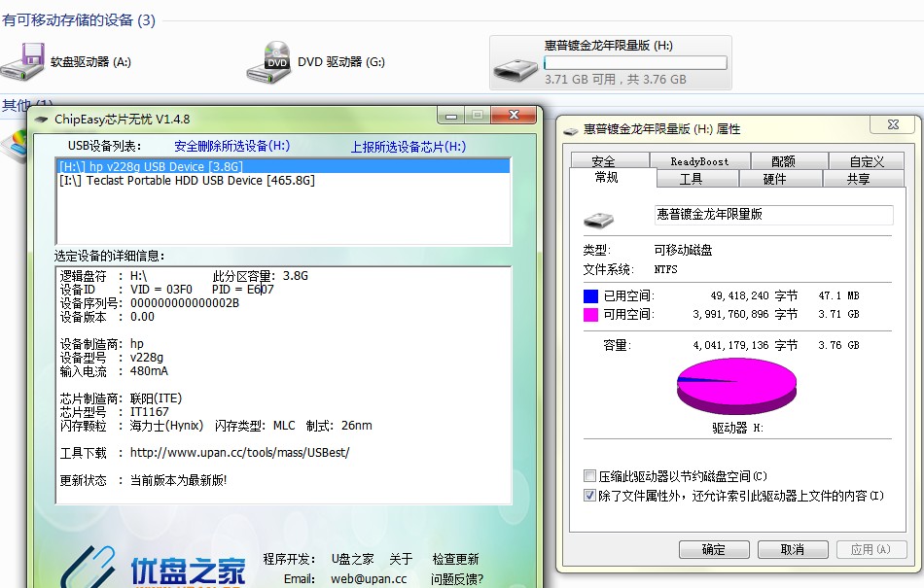Select the floppy drive (A:) icon

click(x=22, y=62)
